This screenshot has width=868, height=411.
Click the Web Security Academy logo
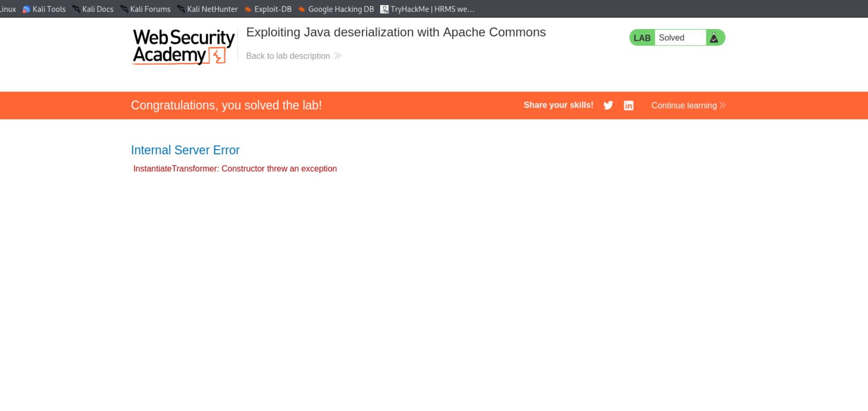183,47
